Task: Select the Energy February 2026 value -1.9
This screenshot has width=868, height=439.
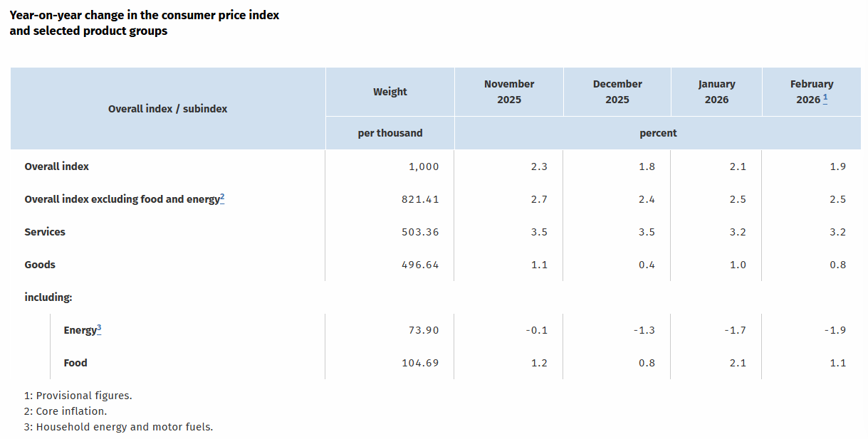Action: pyautogui.click(x=836, y=330)
